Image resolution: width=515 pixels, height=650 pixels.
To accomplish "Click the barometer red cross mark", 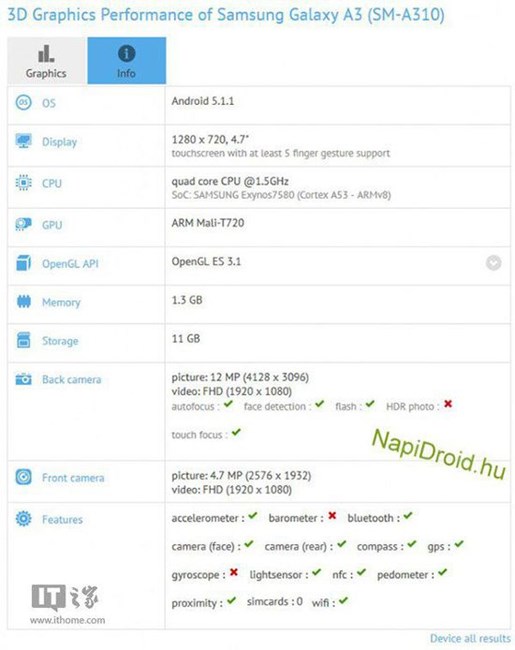I will coord(332,516).
